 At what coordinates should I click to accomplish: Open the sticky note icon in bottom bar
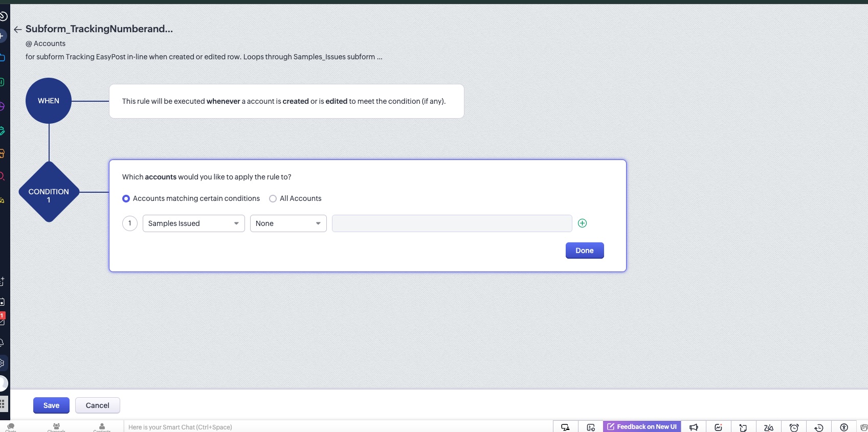[743, 427]
